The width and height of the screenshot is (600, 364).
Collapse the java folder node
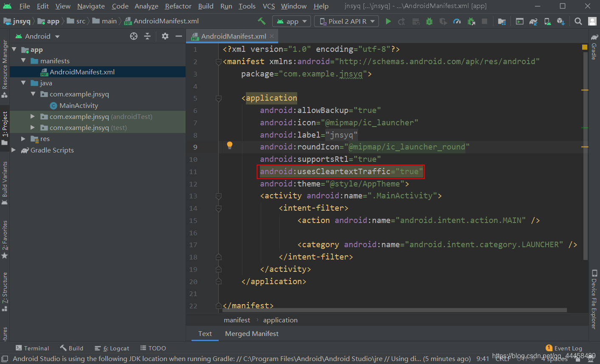click(23, 83)
